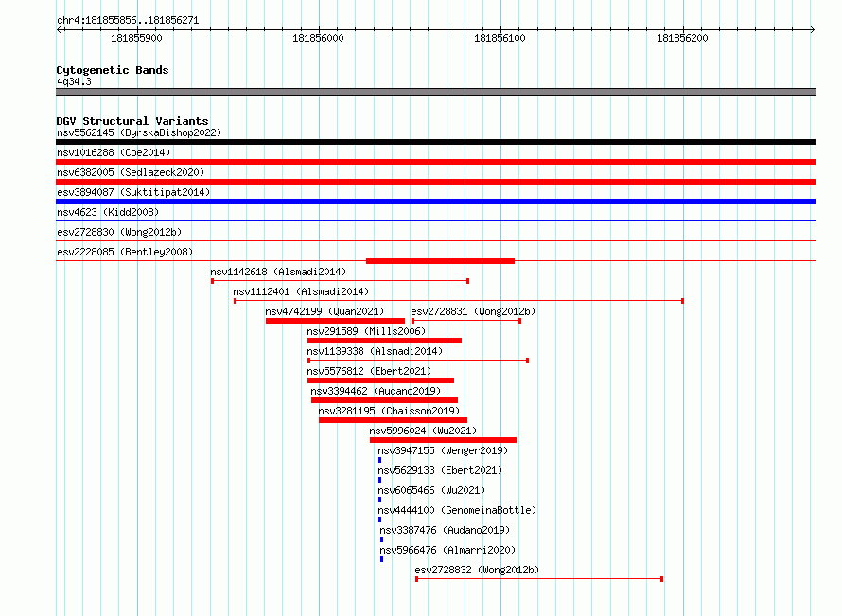Click the gray 4q34.3 cytogenetic band bar
The image size is (842, 616).
point(435,92)
